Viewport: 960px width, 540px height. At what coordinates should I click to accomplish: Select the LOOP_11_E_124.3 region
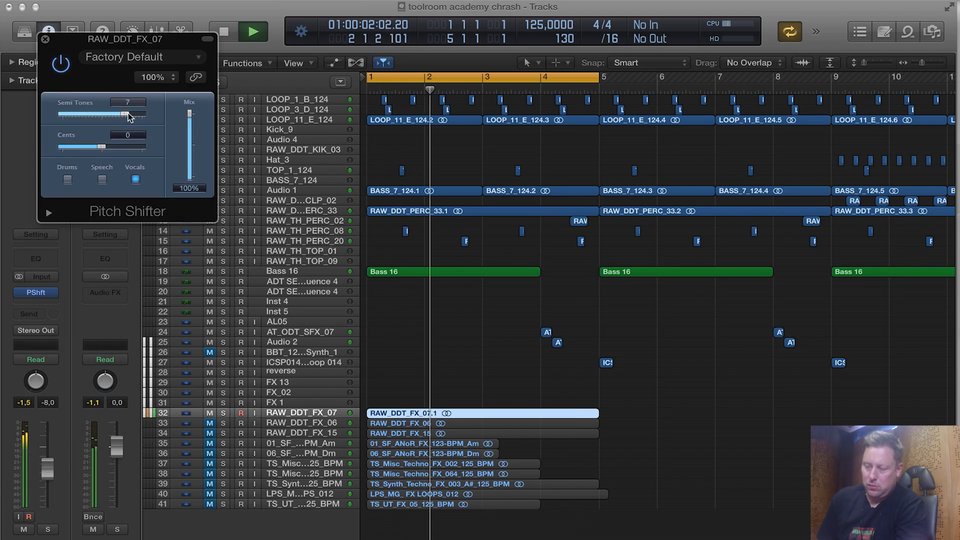click(541, 120)
